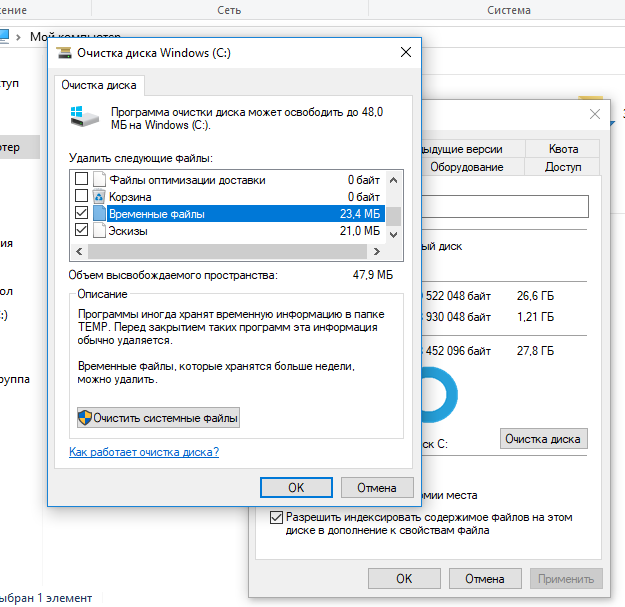Image resolution: width=625 pixels, height=607 pixels.
Task: Click Отмена in the disk properties window
Action: click(485, 578)
